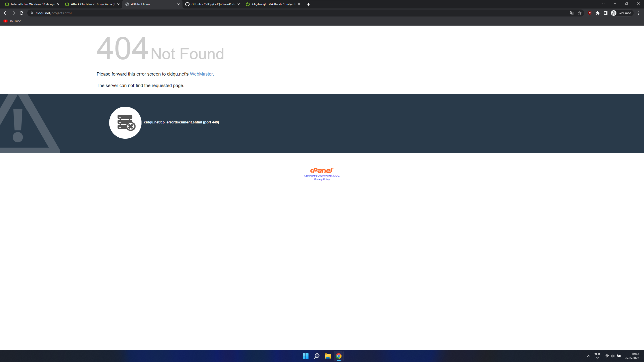Click the address bar URL field

pos(201,13)
